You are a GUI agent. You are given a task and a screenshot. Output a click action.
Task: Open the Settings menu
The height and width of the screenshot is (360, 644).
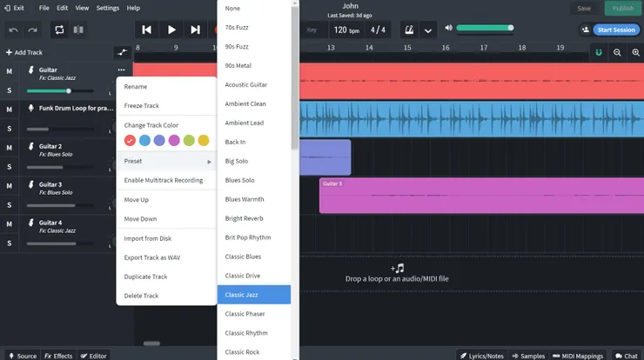[108, 8]
